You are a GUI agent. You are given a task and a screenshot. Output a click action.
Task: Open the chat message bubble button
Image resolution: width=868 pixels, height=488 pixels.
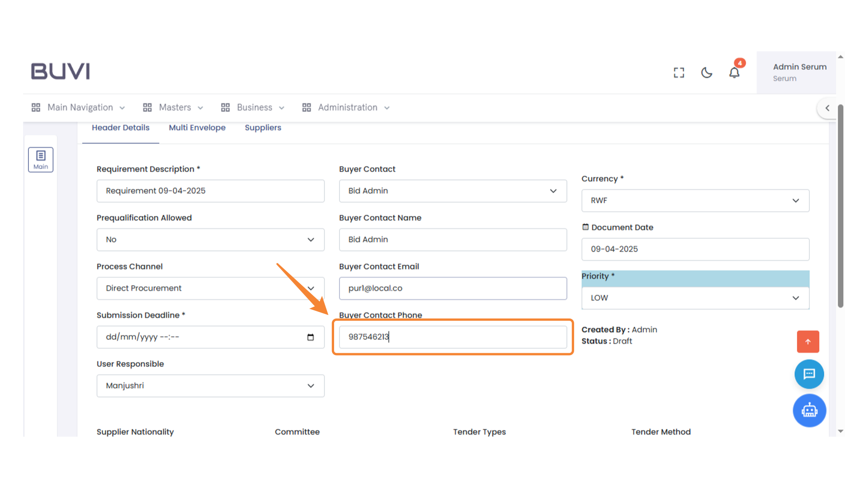[x=809, y=374]
